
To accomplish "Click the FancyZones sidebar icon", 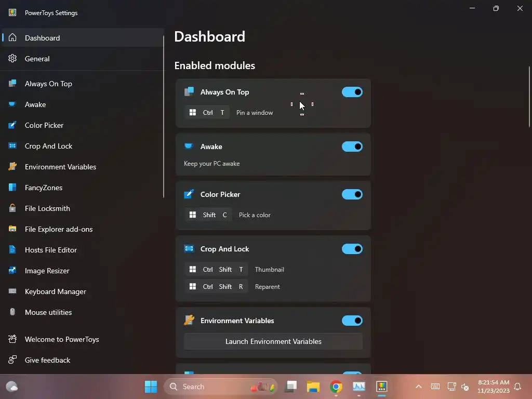I will pos(12,187).
